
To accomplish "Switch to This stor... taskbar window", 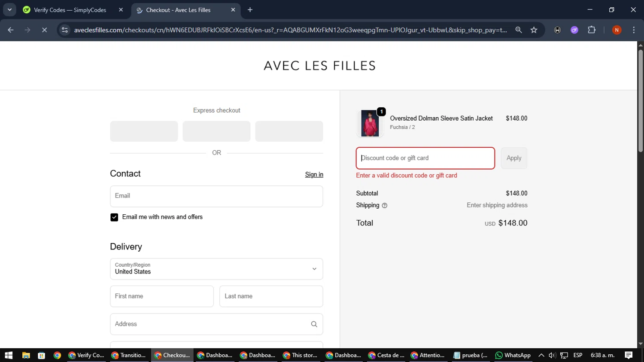I will tap(301, 355).
